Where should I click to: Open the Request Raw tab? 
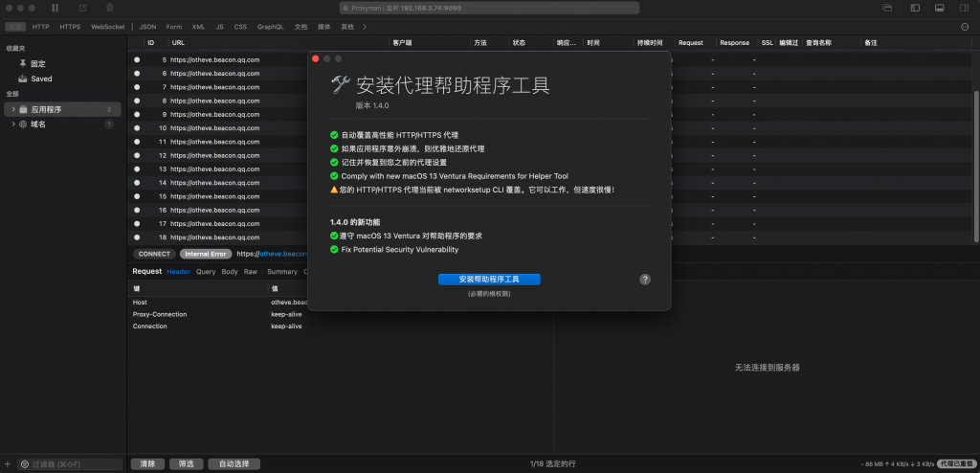click(x=251, y=272)
